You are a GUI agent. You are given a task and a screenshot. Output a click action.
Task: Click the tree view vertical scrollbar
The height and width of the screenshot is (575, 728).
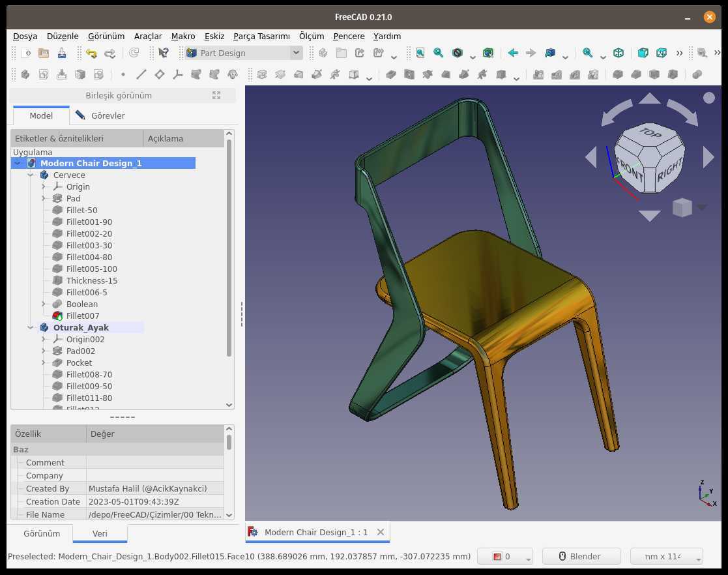click(x=229, y=248)
